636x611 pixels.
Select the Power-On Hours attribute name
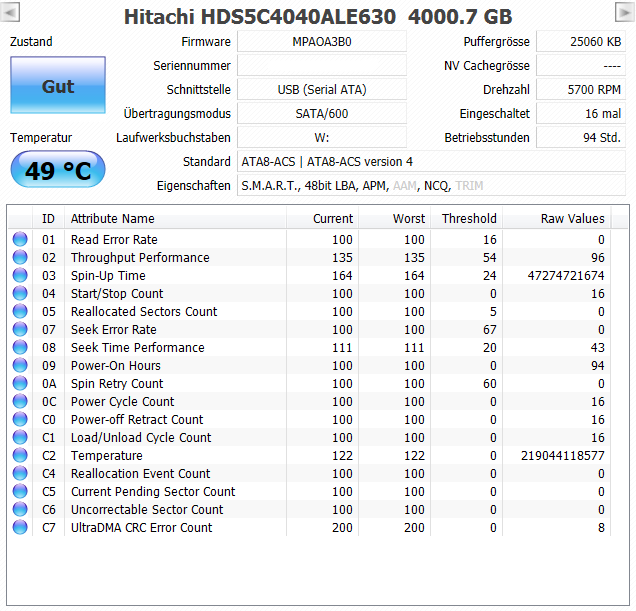coord(116,366)
